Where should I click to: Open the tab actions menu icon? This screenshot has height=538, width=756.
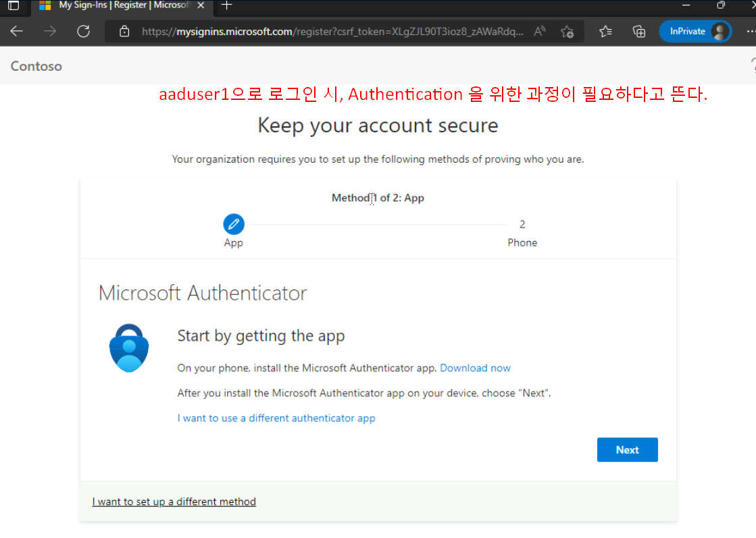click(14, 5)
